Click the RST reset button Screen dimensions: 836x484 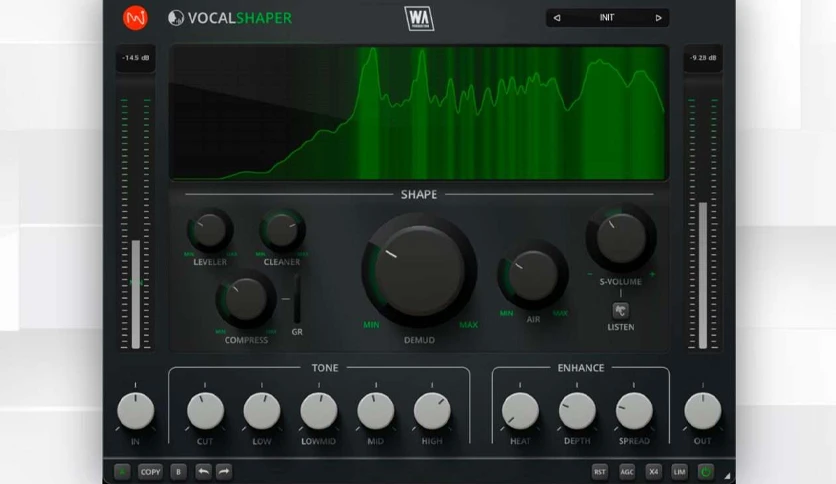pyautogui.click(x=600, y=472)
